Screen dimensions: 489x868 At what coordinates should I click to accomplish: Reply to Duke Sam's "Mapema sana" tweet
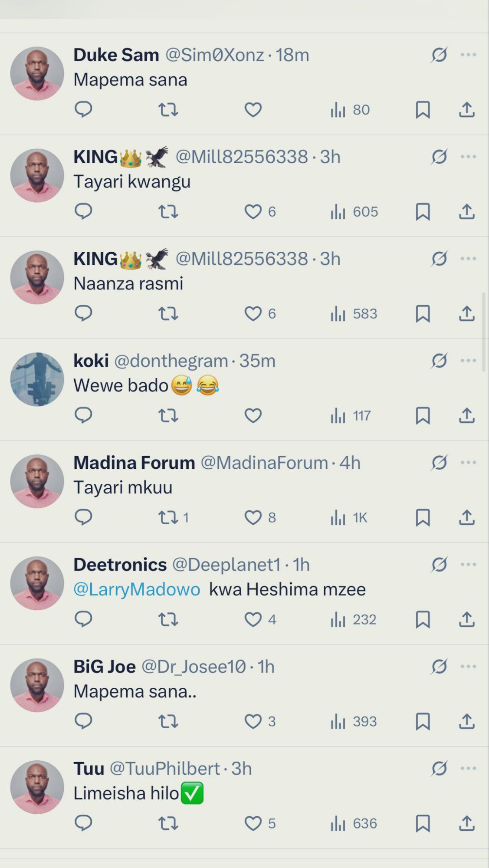click(83, 109)
